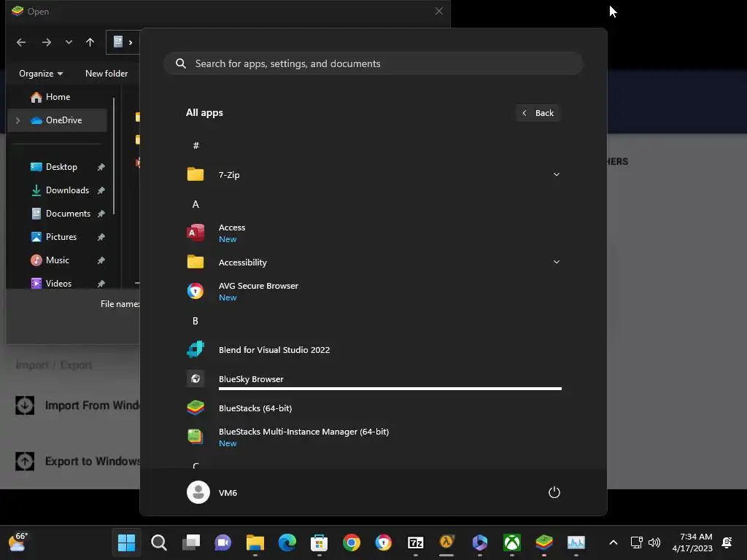The height and width of the screenshot is (560, 747).
Task: Go back in the Open dialog navigation
Action: 21,42
